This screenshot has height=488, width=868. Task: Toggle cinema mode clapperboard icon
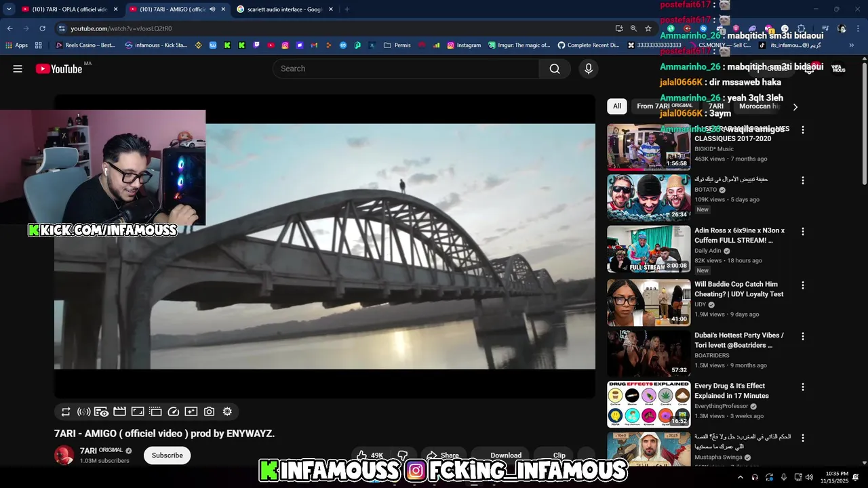click(x=119, y=411)
